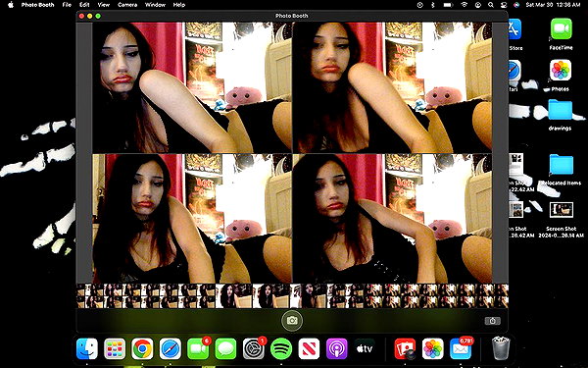This screenshot has width=588, height=368.
Task: Open the Wi-Fi status menu
Action: click(x=465, y=5)
